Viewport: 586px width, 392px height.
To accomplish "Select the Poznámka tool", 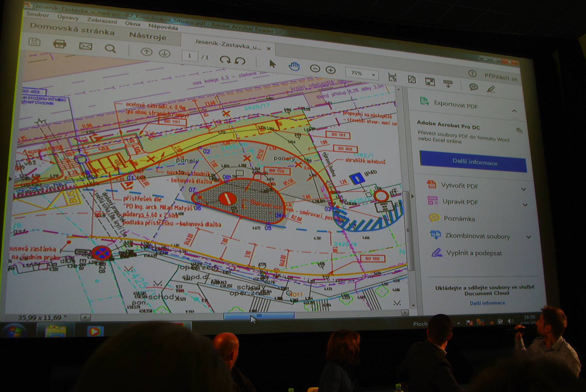I will [452, 218].
